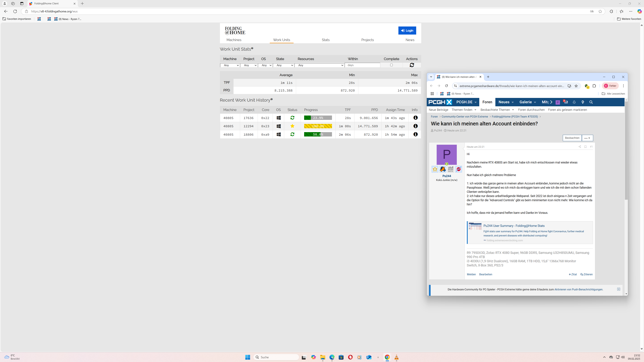Open Pu244 User Summary stats link

514,226
